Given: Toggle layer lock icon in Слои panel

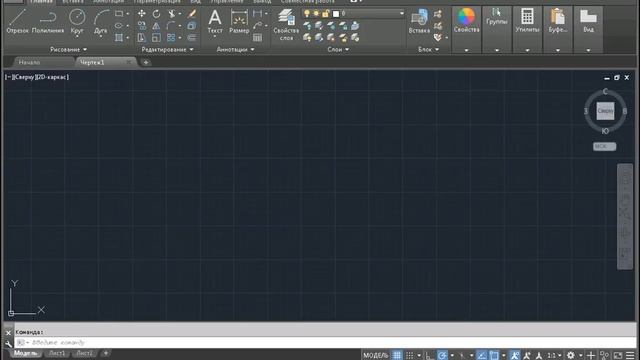Looking at the screenshot, I should (325, 14).
